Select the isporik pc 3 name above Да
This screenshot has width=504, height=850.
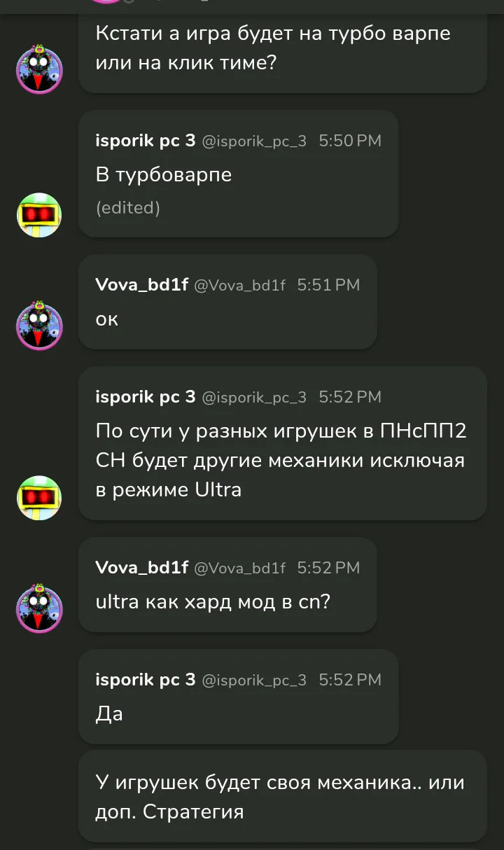tap(146, 680)
